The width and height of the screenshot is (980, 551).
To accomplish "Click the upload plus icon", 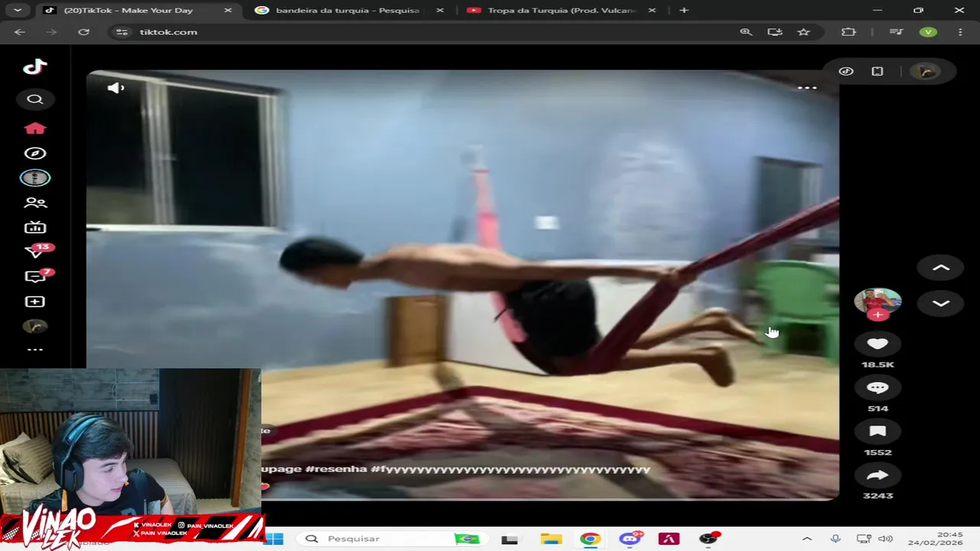I will tap(35, 302).
